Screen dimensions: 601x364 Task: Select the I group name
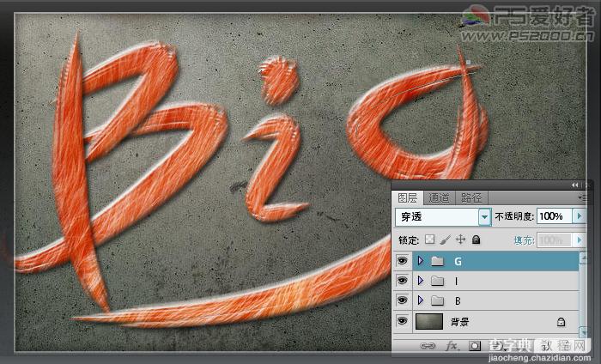[x=456, y=282]
